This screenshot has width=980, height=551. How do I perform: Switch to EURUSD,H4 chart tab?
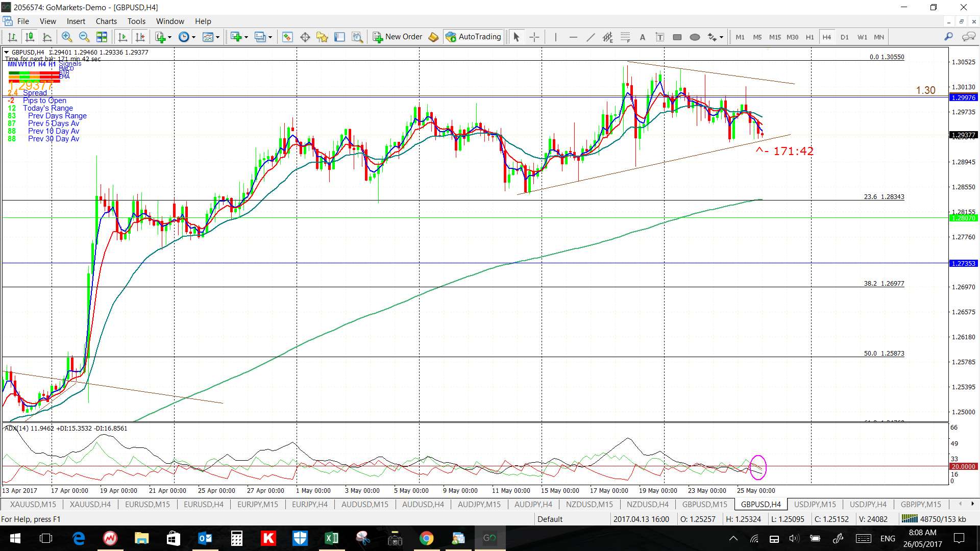pos(204,504)
